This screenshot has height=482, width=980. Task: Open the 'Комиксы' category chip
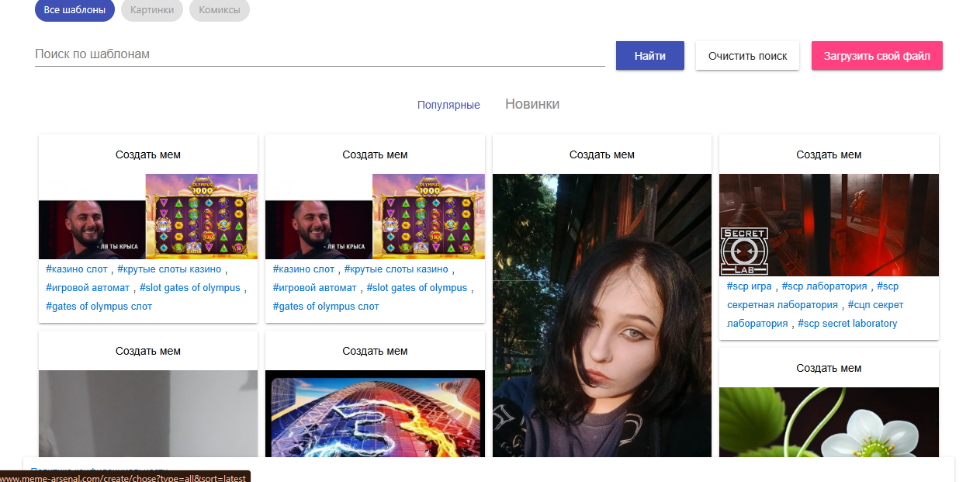(x=219, y=10)
